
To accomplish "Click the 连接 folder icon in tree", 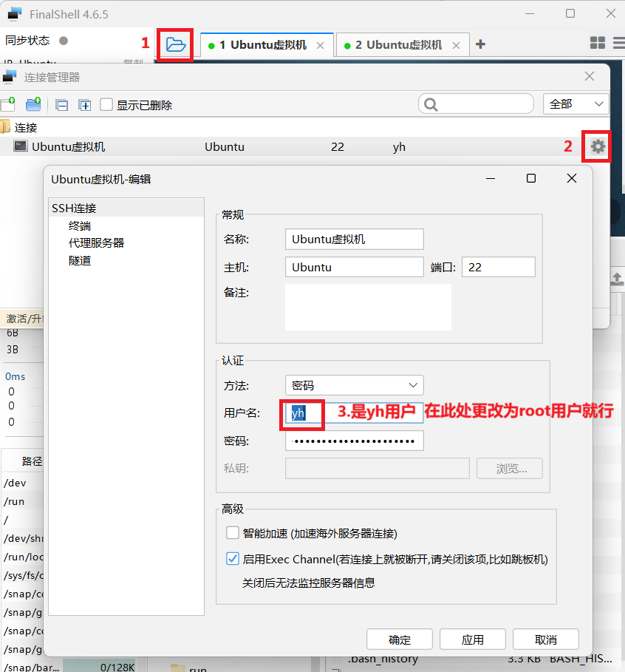I will click(x=4, y=127).
